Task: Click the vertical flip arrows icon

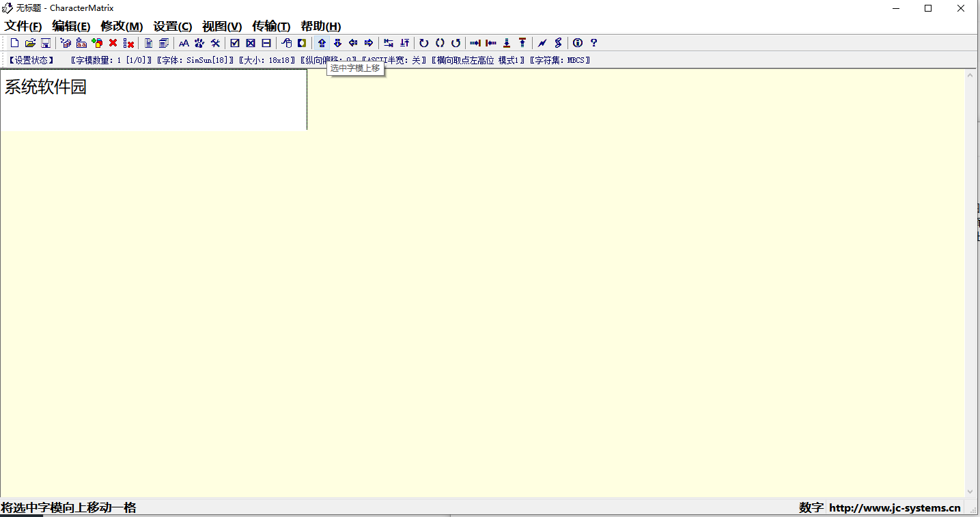Action: tap(404, 43)
